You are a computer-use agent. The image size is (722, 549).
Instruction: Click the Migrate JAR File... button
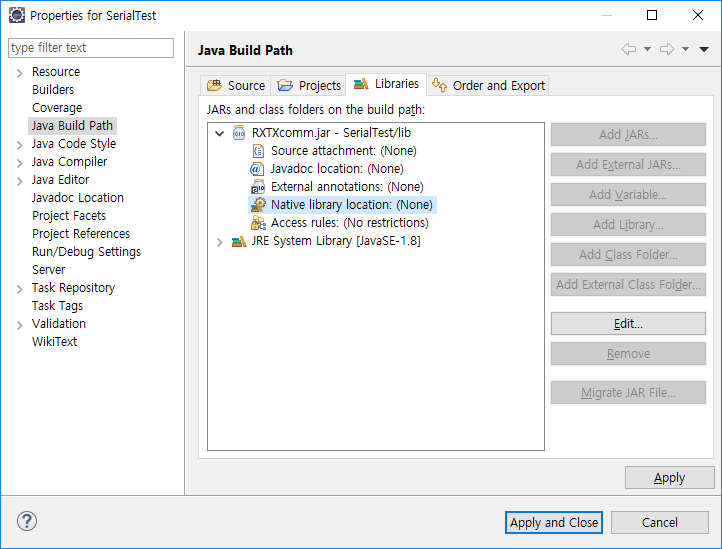(628, 392)
